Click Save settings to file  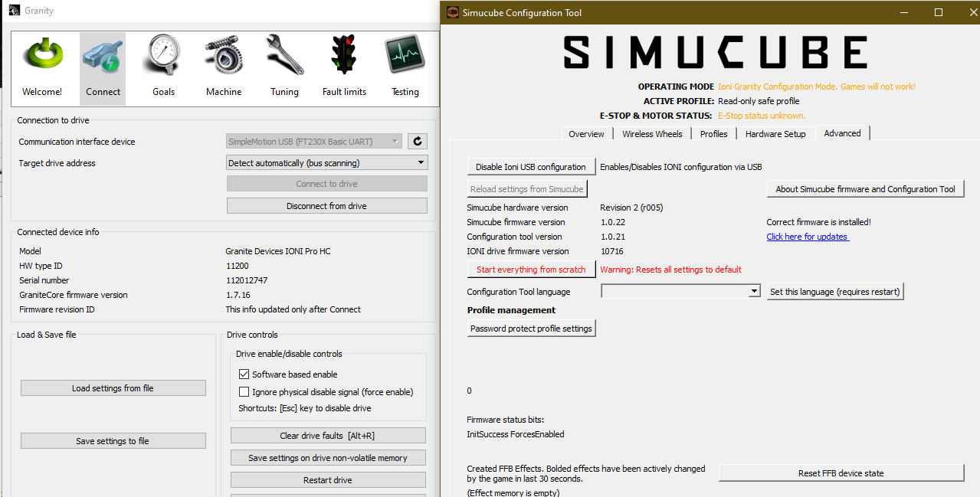point(113,441)
